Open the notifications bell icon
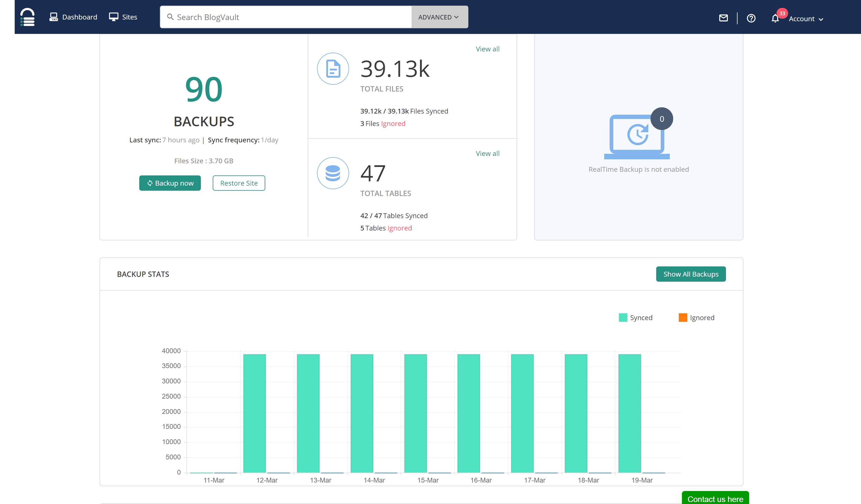Image resolution: width=861 pixels, height=504 pixels. 775,18
